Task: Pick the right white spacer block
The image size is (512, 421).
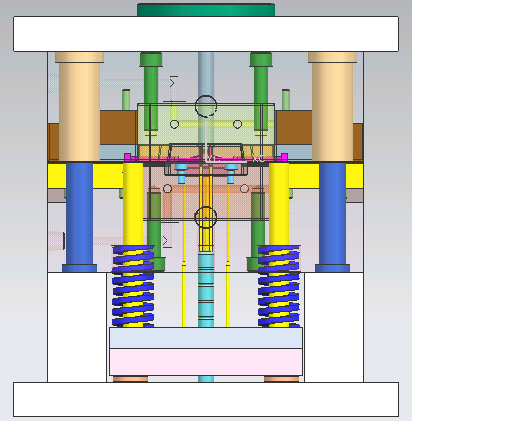Action: pyautogui.click(x=334, y=327)
